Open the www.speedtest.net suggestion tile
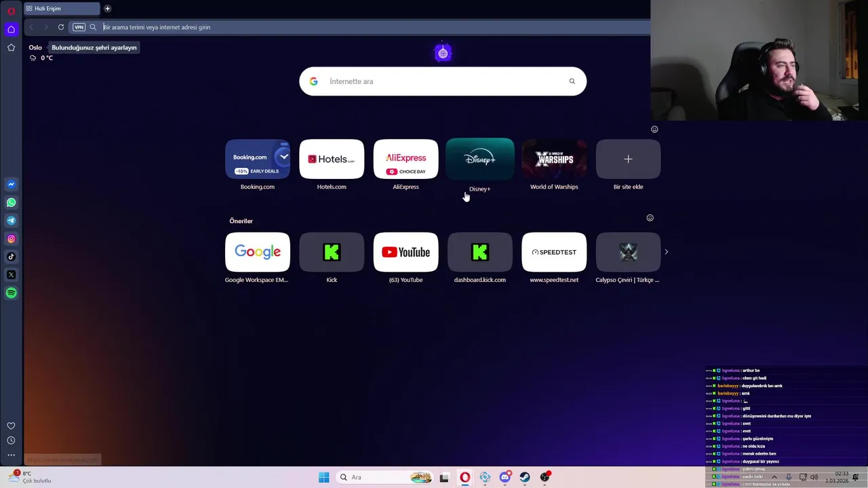The height and width of the screenshot is (488, 868). [x=554, y=252]
